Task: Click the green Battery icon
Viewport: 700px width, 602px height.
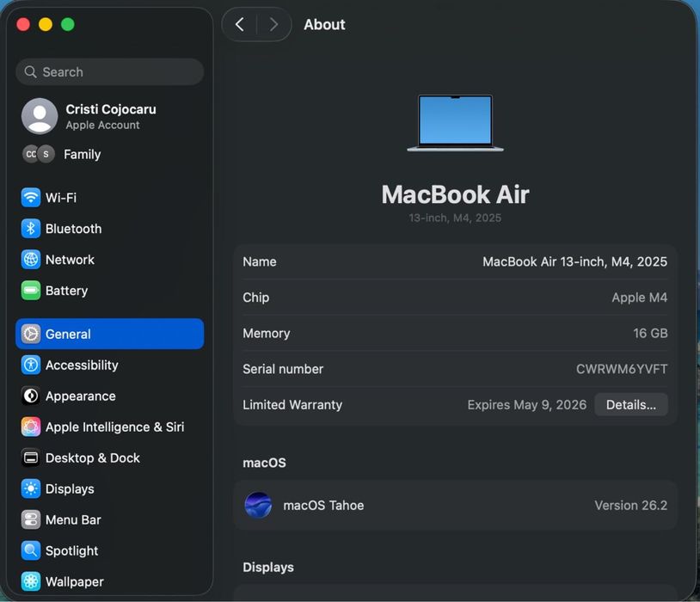Action: click(31, 291)
